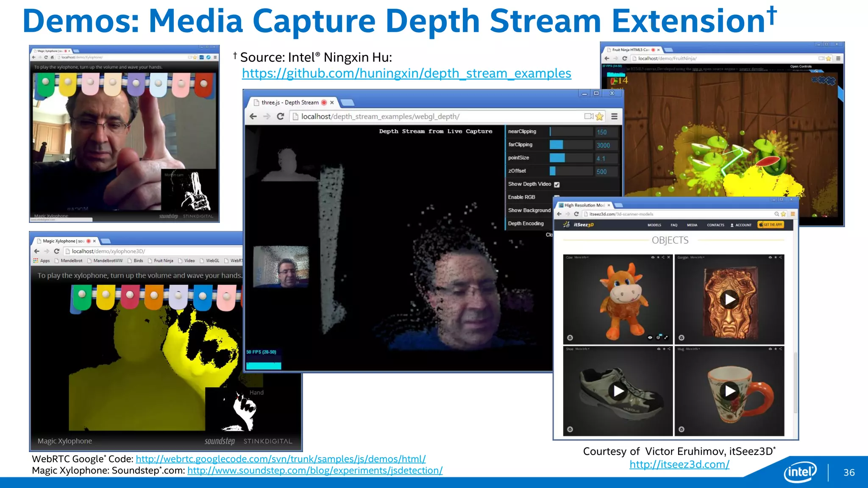Expand More info dropdown on Cow card
This screenshot has height=488, width=868.
tap(581, 257)
